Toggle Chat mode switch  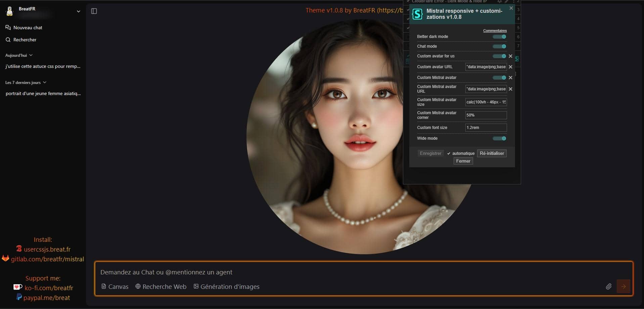point(499,46)
